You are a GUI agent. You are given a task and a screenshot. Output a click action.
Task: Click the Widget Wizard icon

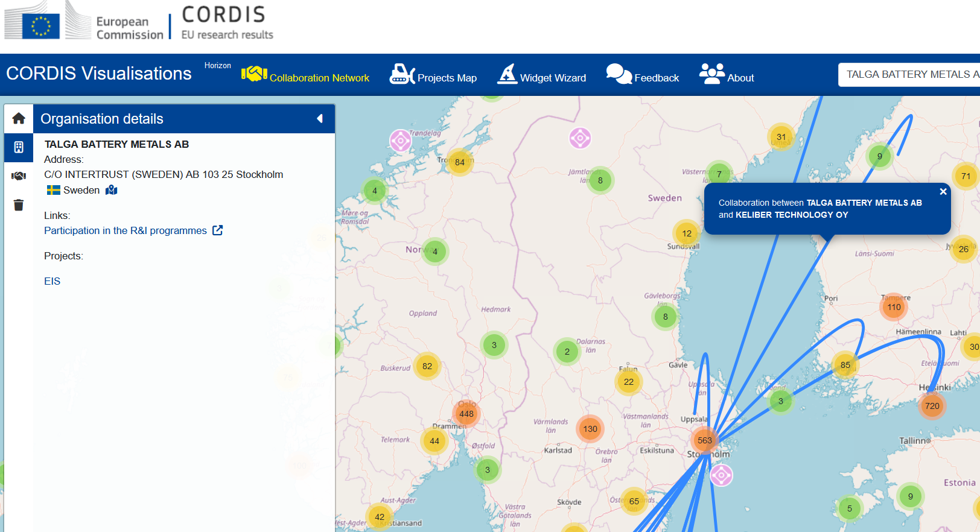tap(507, 74)
